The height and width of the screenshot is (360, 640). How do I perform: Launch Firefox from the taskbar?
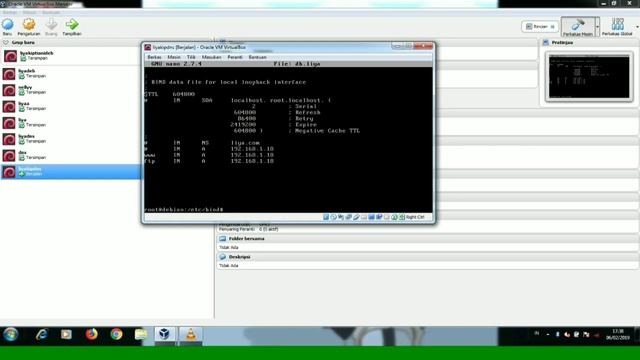(x=91, y=335)
